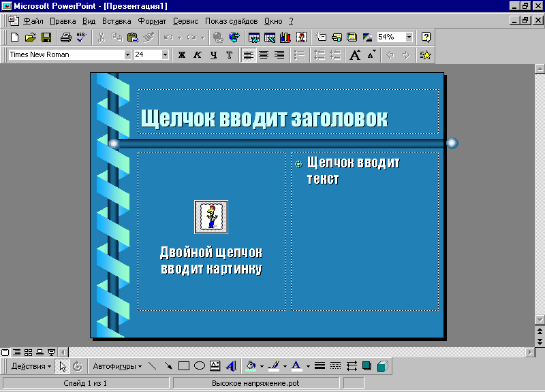Image resolution: width=545 pixels, height=392 pixels.
Task: Click the Insert Chart icon
Action: tap(285, 37)
